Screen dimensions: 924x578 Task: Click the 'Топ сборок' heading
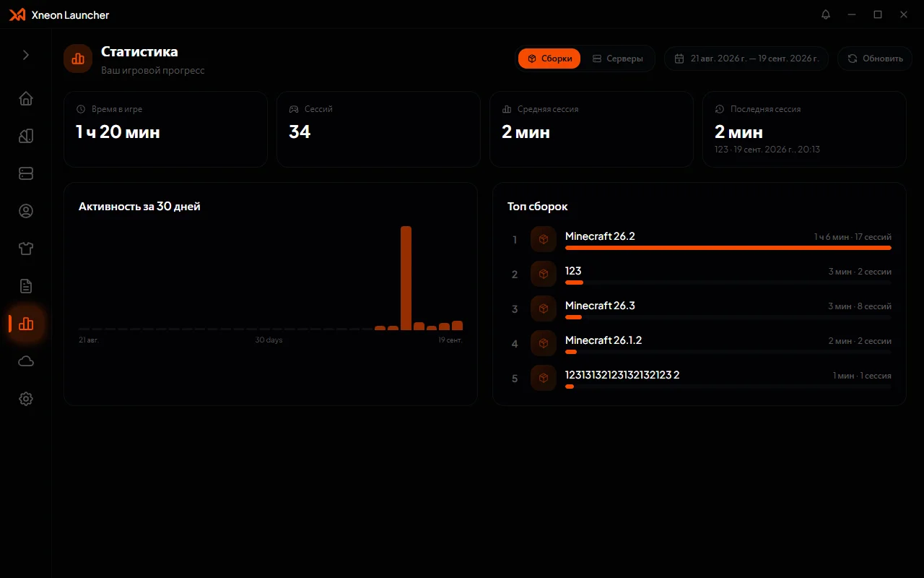(538, 207)
